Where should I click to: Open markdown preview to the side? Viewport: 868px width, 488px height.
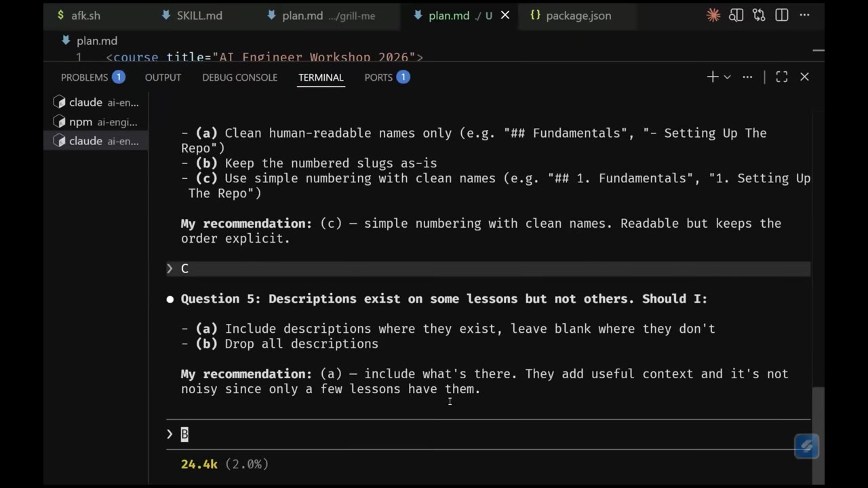[736, 16]
